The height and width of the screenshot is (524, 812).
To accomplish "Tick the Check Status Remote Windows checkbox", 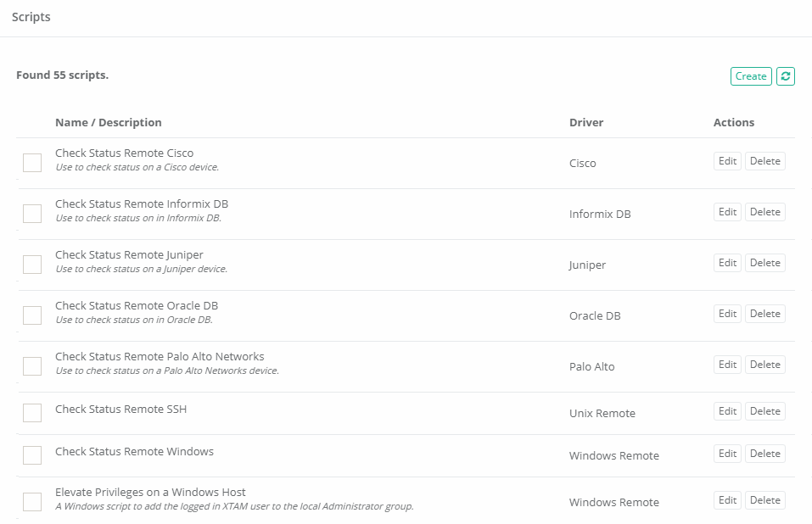I will pos(32,455).
